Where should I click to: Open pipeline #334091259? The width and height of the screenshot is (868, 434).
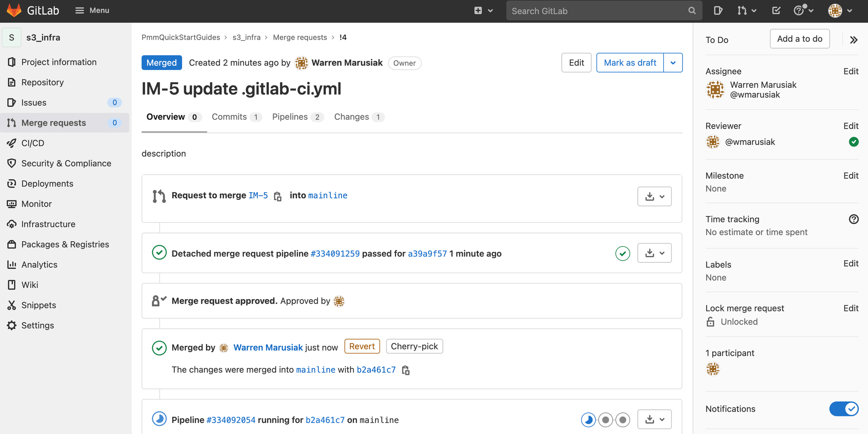(335, 253)
